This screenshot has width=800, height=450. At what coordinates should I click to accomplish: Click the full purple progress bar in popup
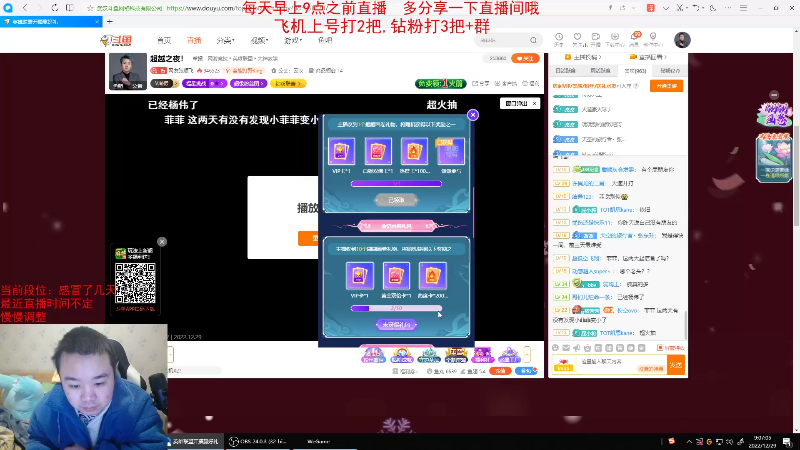[x=396, y=184]
